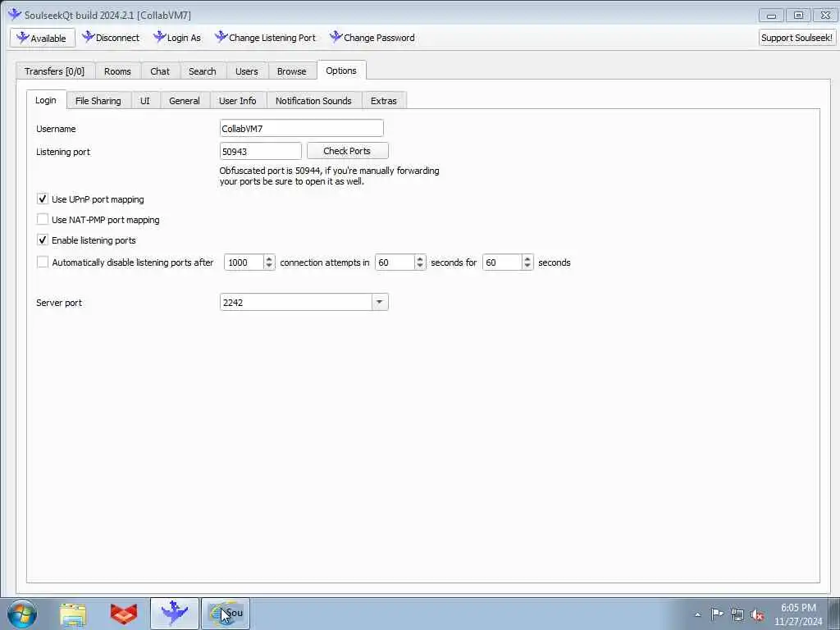Open the User Info sub-tab

tap(237, 101)
